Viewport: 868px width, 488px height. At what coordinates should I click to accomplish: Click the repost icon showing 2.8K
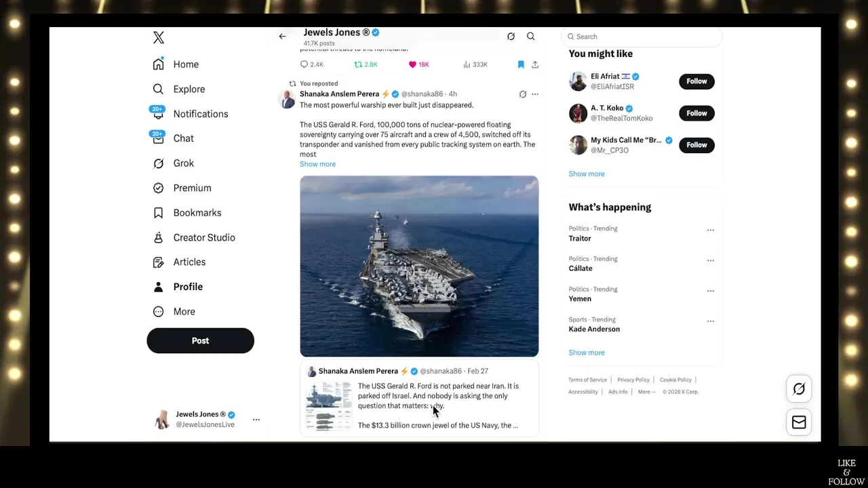click(358, 64)
